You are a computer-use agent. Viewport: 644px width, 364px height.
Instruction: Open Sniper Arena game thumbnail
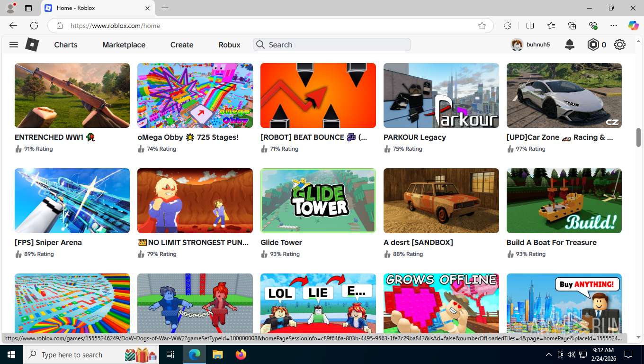(72, 200)
